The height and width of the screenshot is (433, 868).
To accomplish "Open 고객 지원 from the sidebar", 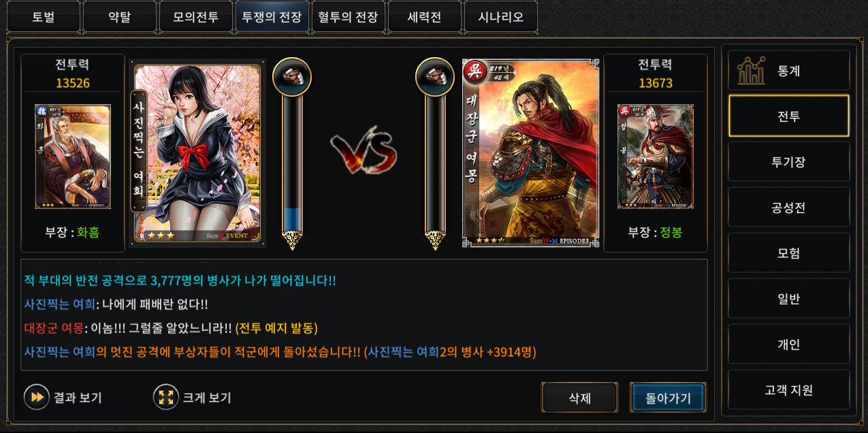I will point(788,390).
